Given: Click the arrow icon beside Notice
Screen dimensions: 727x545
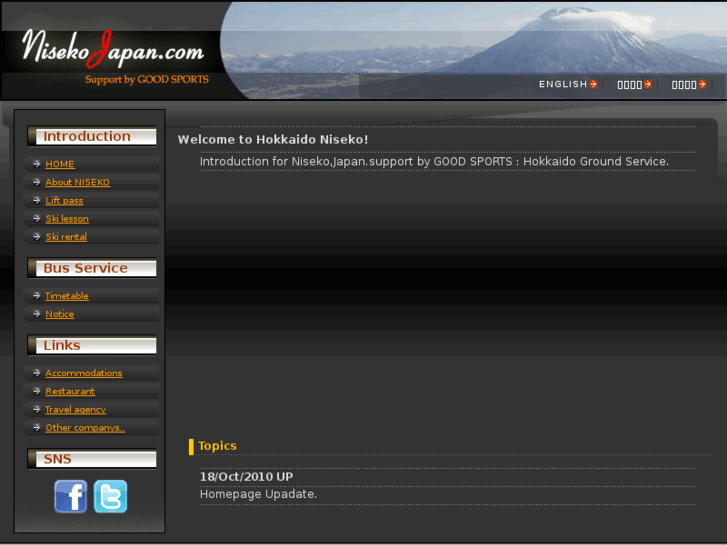Looking at the screenshot, I should [x=37, y=314].
